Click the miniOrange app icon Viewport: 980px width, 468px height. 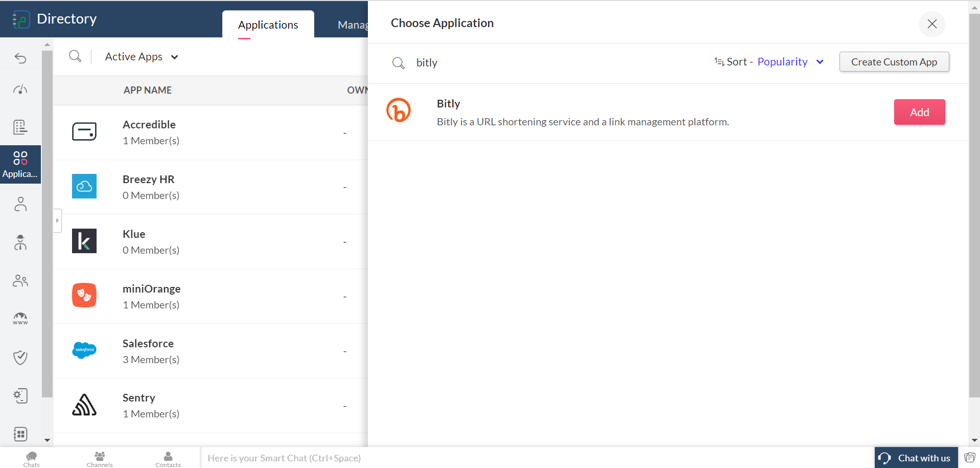tap(84, 295)
